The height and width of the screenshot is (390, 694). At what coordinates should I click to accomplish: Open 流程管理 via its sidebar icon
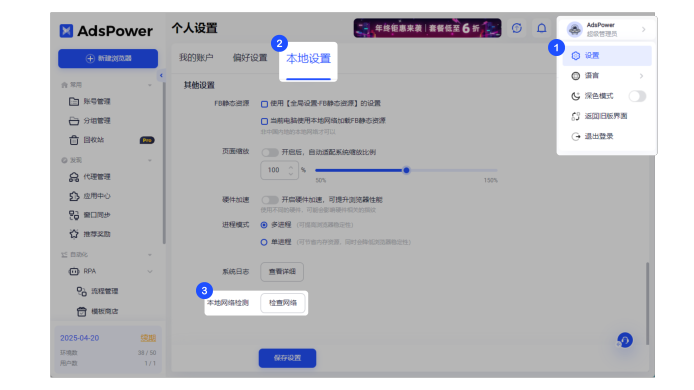click(81, 291)
